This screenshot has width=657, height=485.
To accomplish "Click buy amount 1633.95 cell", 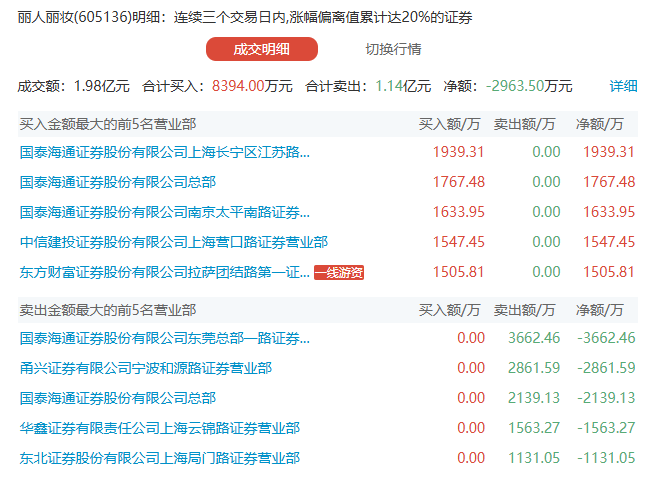I will point(458,212).
